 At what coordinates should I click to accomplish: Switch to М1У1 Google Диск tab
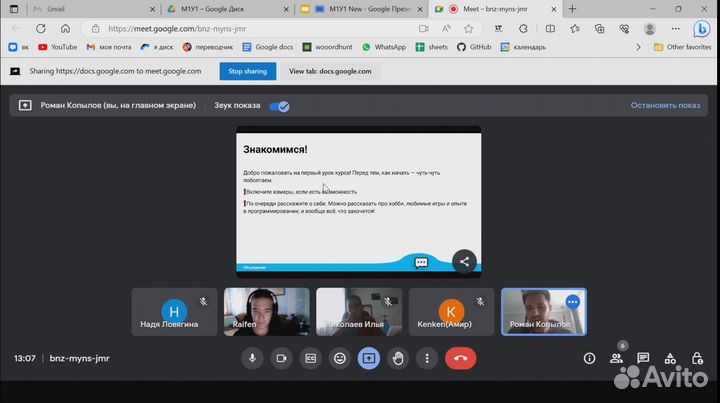click(228, 9)
